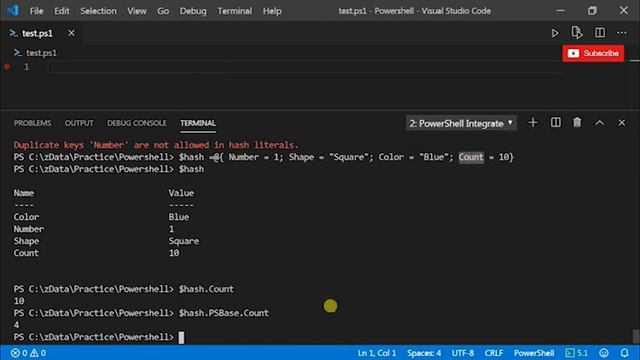Screen dimensions: 640x360
Task: Create a new terminal with plus icon
Action: pos(533,122)
